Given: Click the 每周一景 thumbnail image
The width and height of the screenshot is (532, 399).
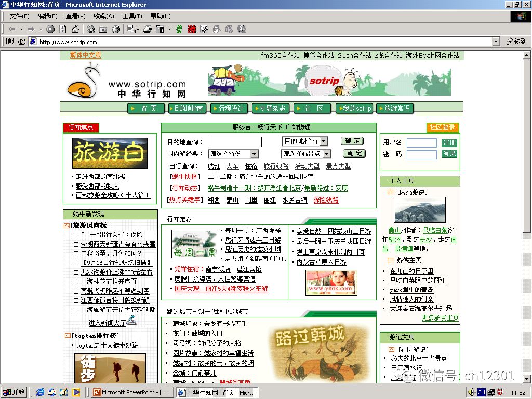Looking at the screenshot, I should (195, 244).
